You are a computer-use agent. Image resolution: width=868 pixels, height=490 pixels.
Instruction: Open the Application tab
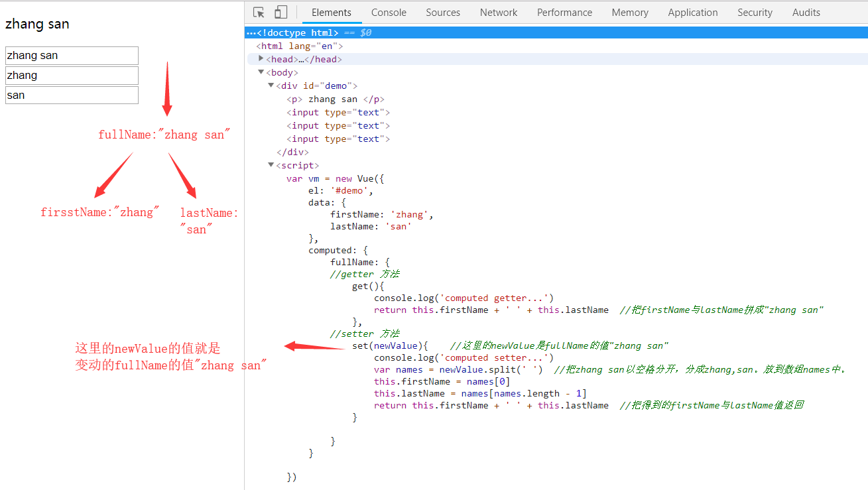(x=692, y=13)
